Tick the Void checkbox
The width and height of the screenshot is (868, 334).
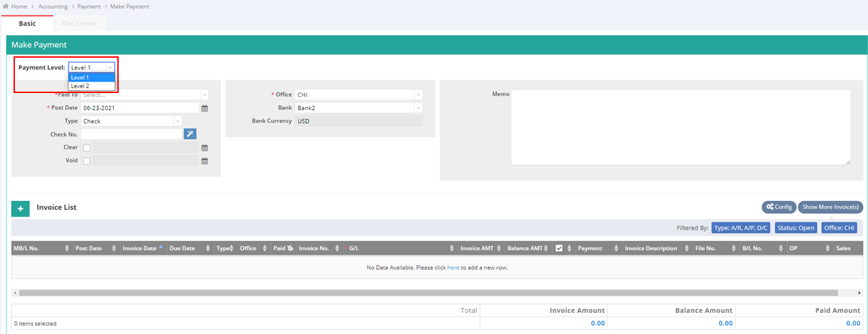[x=87, y=161]
